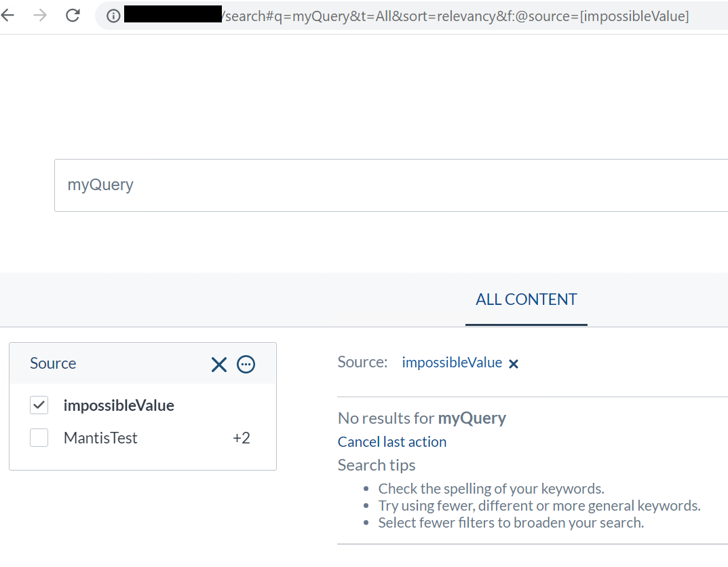This screenshot has height=567, width=728.
Task: Select the MantisTest facet value label
Action: pos(100,439)
